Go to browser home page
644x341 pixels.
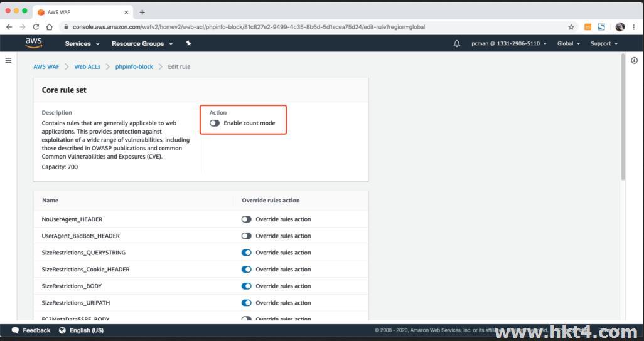[x=50, y=27]
